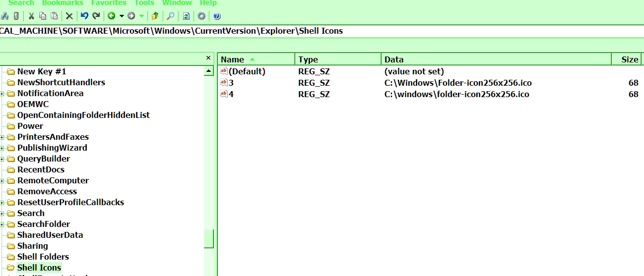Screen dimensions: 644x276
Task: Click the folder icon beside Shell Folders
Action: click(11, 257)
